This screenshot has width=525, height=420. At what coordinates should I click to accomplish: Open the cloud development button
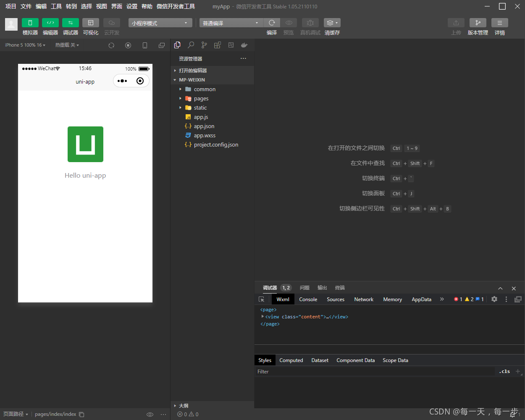pyautogui.click(x=112, y=23)
